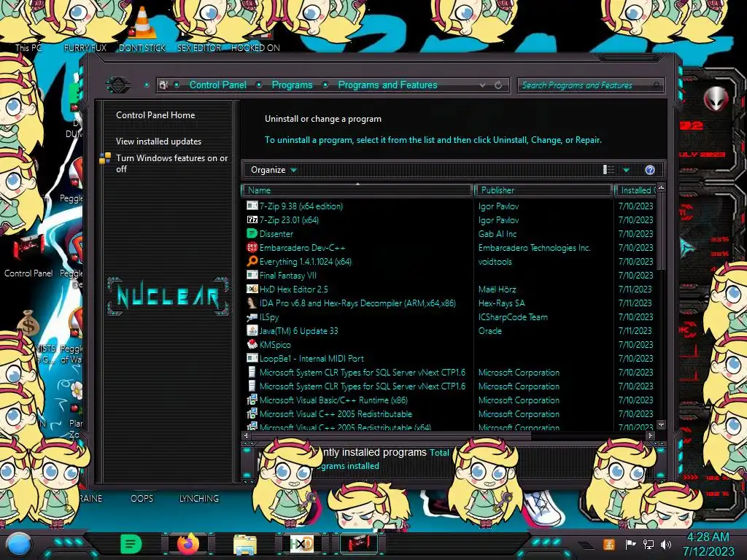Click the HxD Hex Editor icon
Image resolution: width=747 pixels, height=560 pixels.
pyautogui.click(x=252, y=289)
